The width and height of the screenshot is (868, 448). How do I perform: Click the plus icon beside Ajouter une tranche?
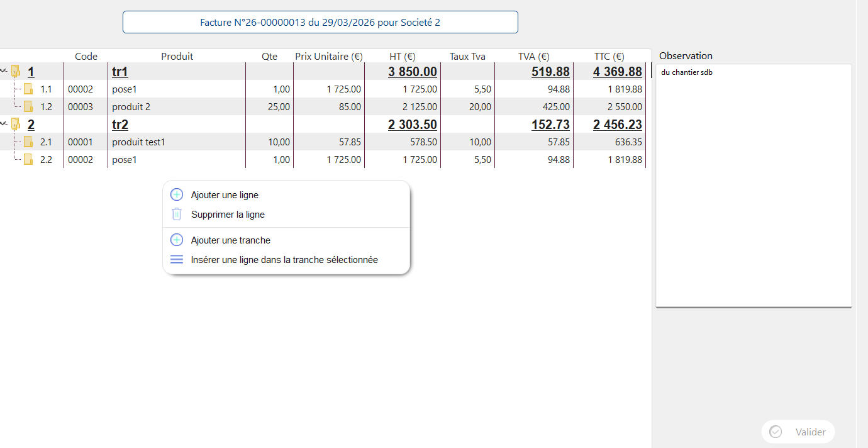coord(177,240)
